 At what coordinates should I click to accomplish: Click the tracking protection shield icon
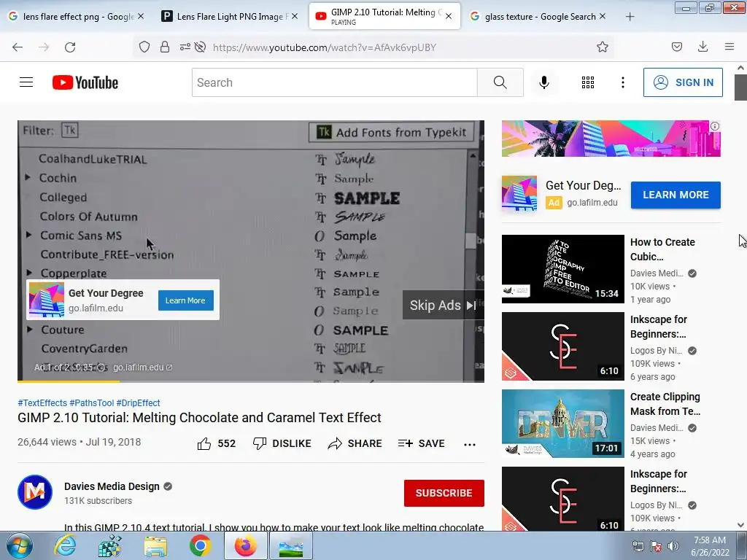tap(144, 47)
